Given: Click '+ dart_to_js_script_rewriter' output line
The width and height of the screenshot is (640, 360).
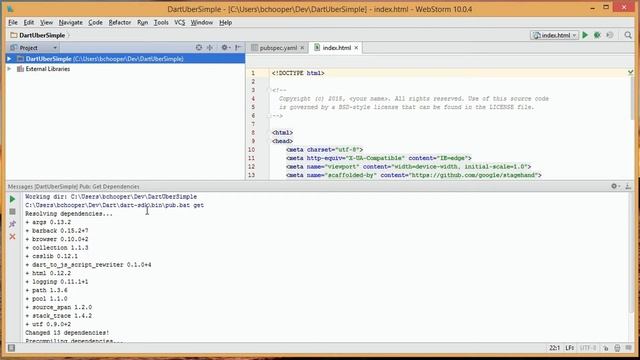Looking at the screenshot, I should pos(88,265).
